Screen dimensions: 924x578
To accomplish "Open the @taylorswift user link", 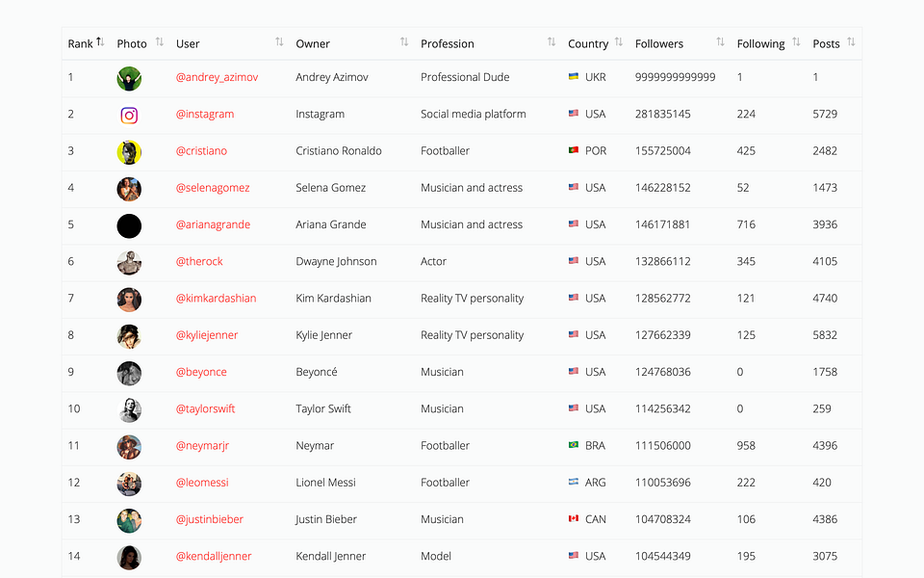I will click(x=205, y=408).
